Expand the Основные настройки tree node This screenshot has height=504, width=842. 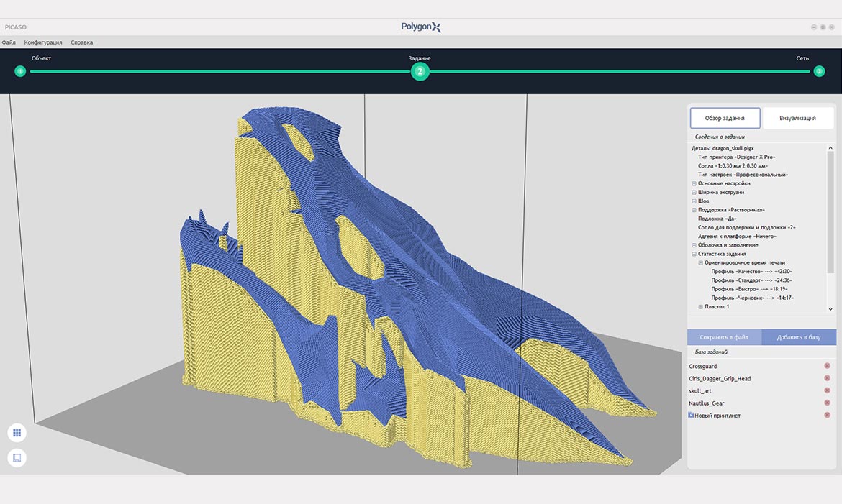(x=694, y=183)
